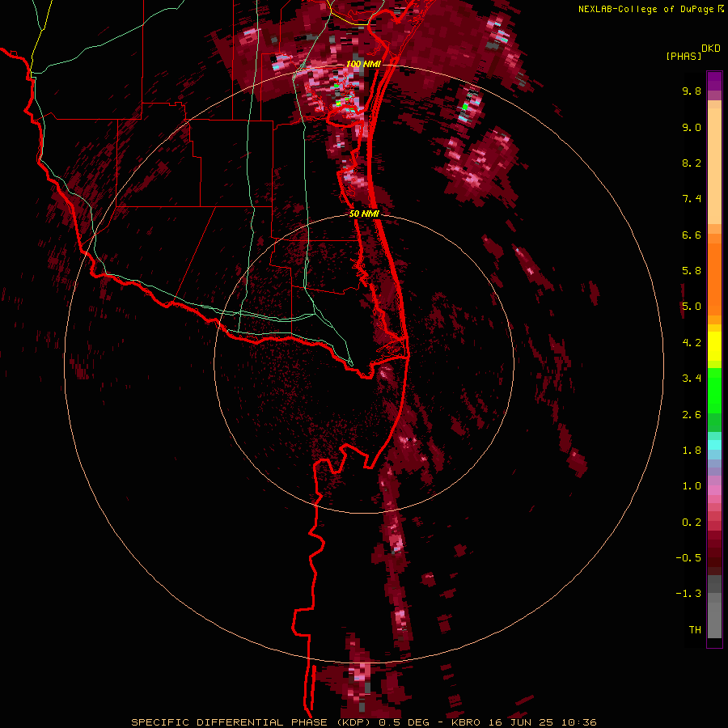
Task: Select the 0.2 scale value
Action: tap(692, 523)
